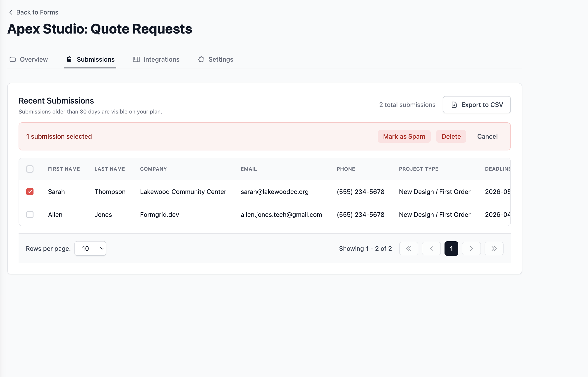Toggle the select-all header checkbox
The width and height of the screenshot is (588, 377).
30,169
